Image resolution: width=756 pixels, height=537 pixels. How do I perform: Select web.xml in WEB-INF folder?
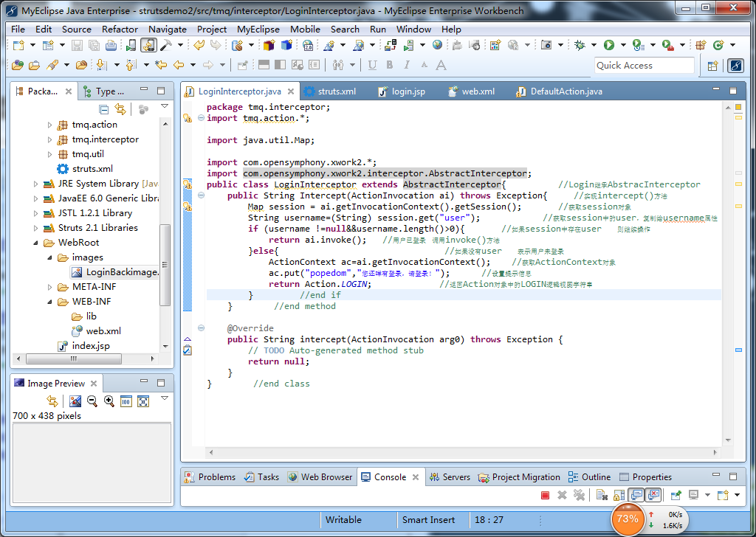pos(97,331)
